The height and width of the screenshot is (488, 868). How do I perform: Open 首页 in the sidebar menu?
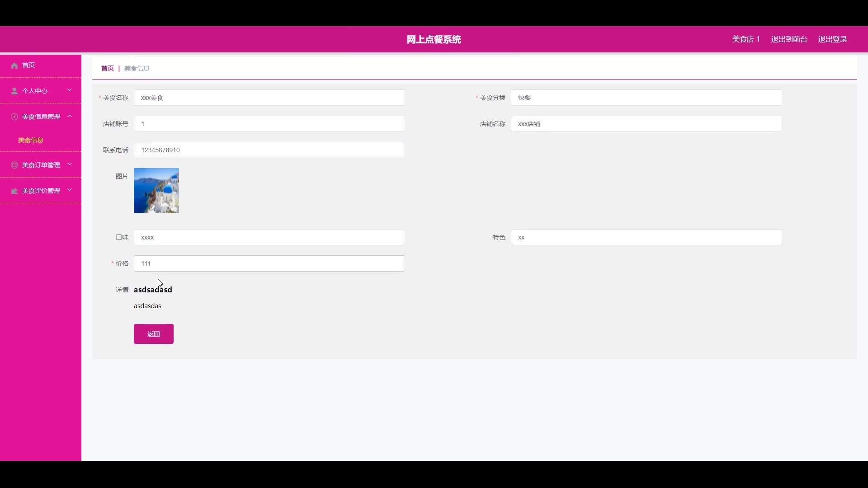[28, 66]
